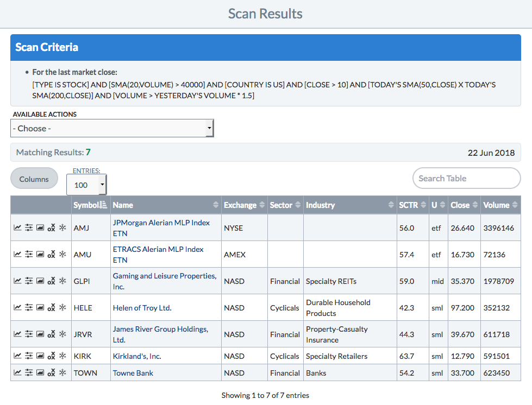
Task: Expand the Entries count dropdown
Action: click(x=86, y=185)
